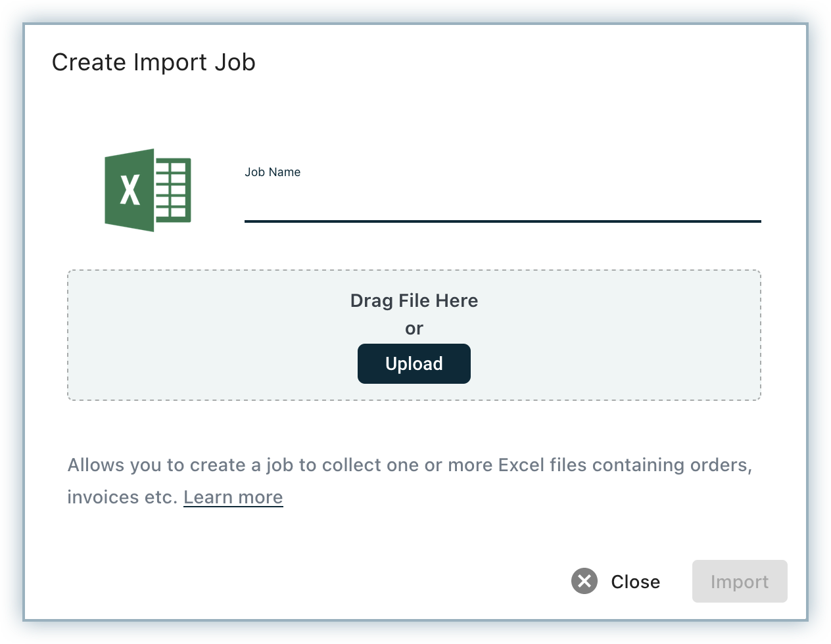Open the Learn more link

pyautogui.click(x=233, y=497)
